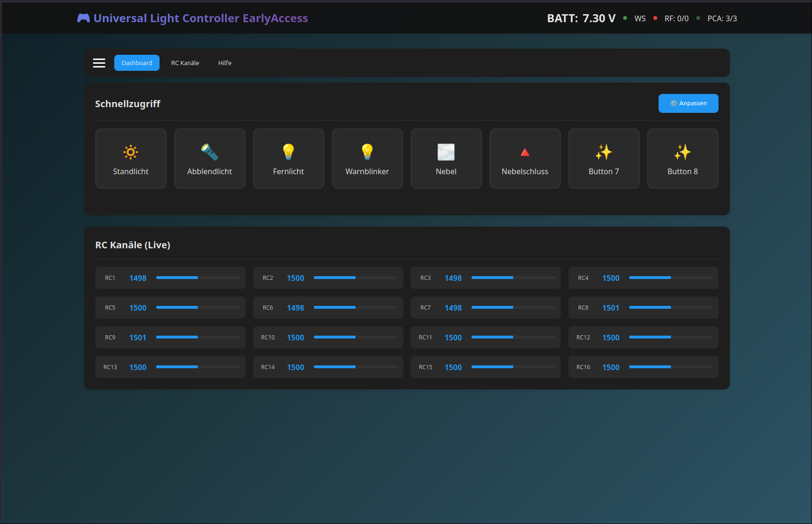
Task: Click the WS green status indicator
Action: point(625,18)
